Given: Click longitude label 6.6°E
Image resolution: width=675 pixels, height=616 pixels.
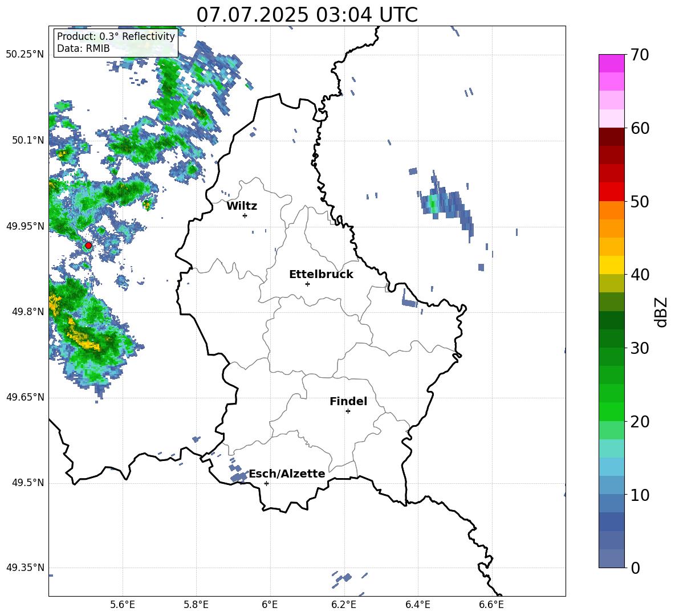Looking at the screenshot, I should 491,605.
